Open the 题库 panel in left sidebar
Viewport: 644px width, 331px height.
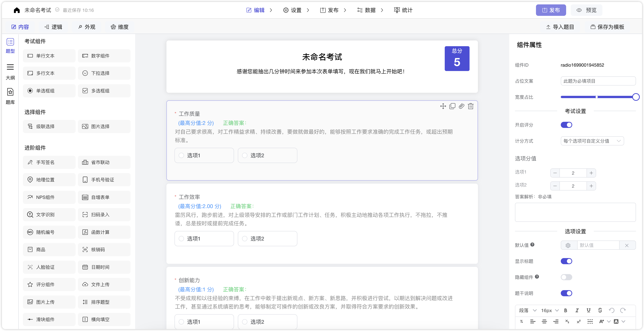pos(10,96)
